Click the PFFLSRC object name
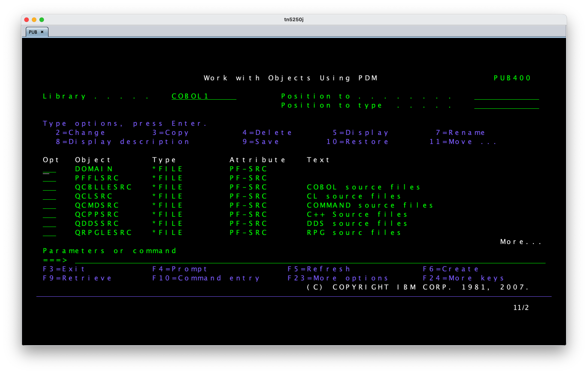This screenshot has width=588, height=374. [97, 178]
